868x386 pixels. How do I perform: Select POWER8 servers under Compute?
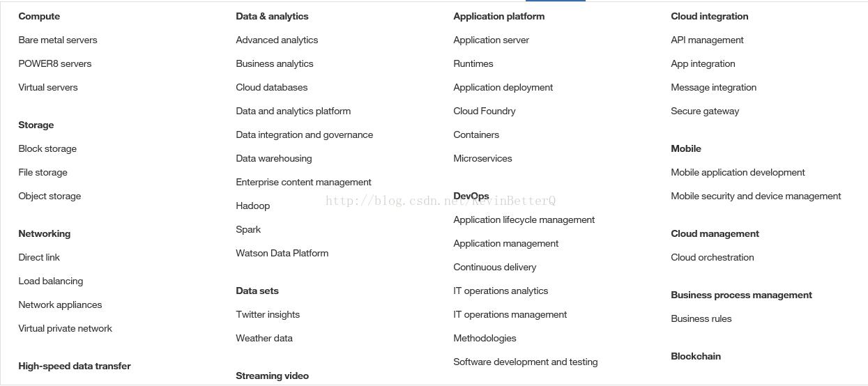55,63
